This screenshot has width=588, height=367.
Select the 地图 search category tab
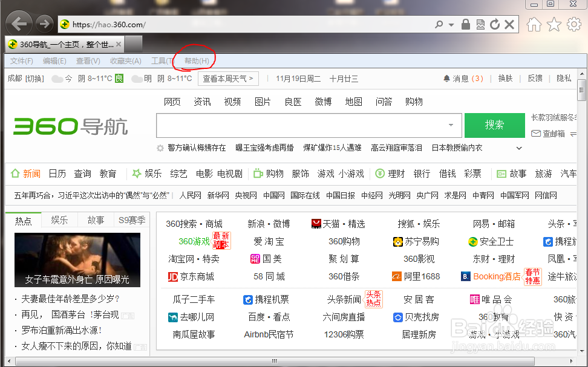pos(354,102)
